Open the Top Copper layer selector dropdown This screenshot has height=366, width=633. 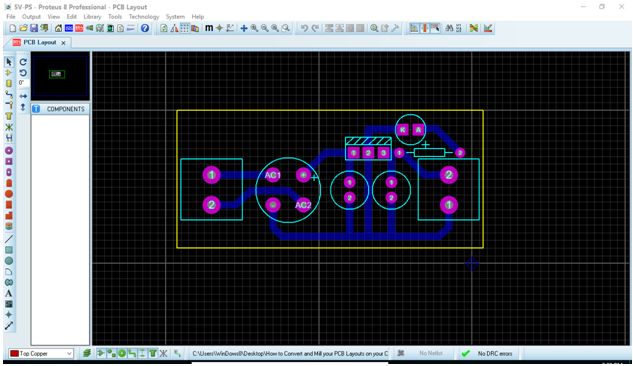click(41, 353)
